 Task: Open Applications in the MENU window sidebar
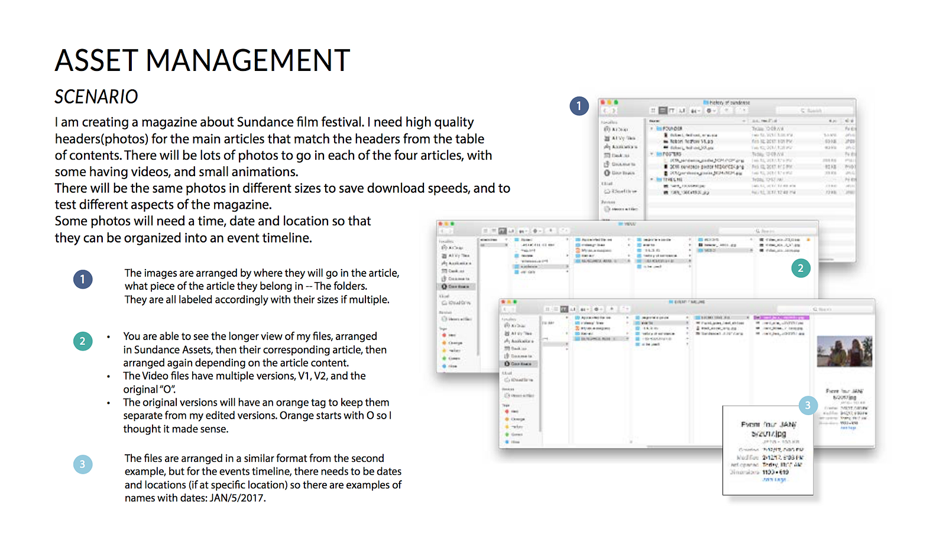pyautogui.click(x=457, y=263)
